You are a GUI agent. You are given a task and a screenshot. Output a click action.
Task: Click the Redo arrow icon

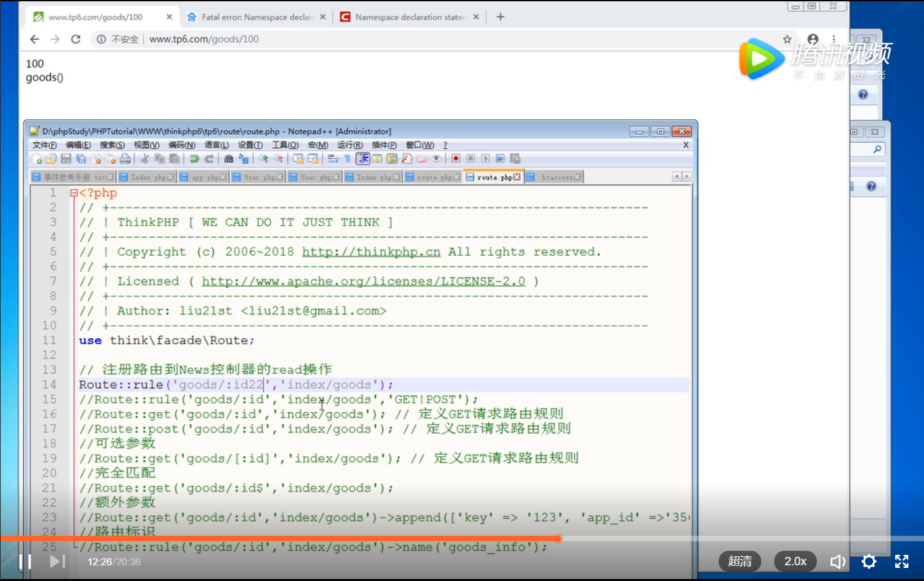pyautogui.click(x=209, y=158)
